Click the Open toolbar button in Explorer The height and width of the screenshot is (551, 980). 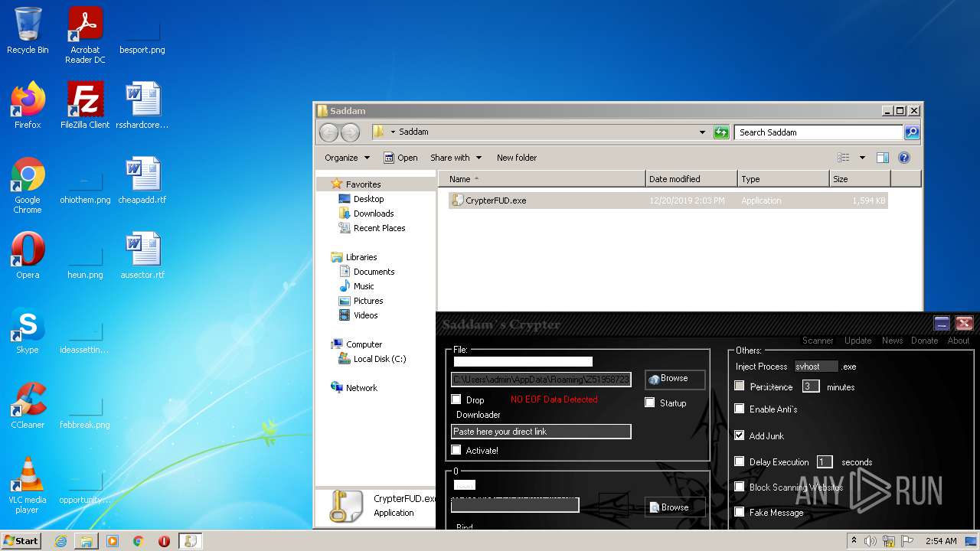(x=400, y=158)
